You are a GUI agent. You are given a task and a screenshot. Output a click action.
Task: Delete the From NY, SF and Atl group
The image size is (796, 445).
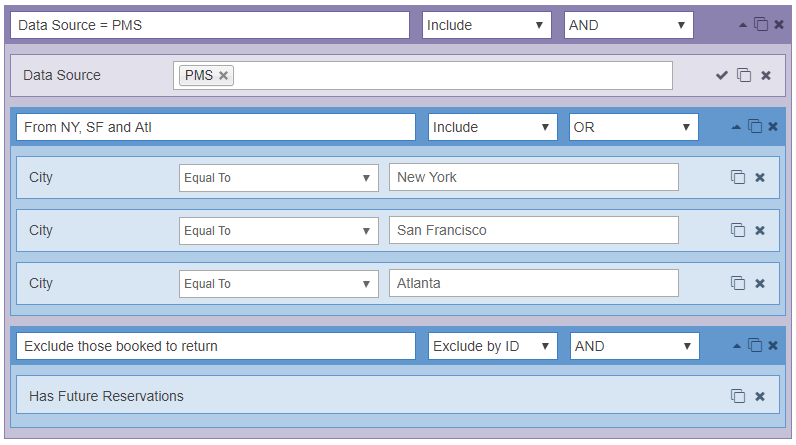773,126
